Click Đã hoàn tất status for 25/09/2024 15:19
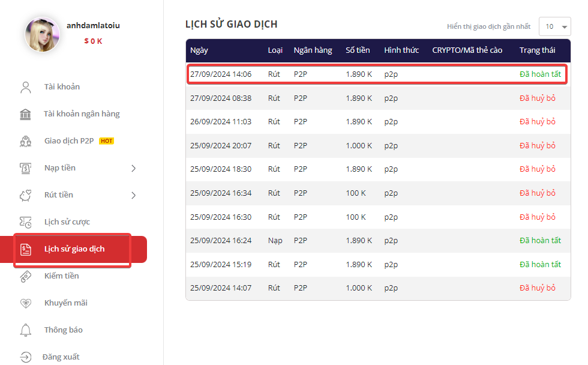Viewport: 588px width, 365px height. [541, 265]
